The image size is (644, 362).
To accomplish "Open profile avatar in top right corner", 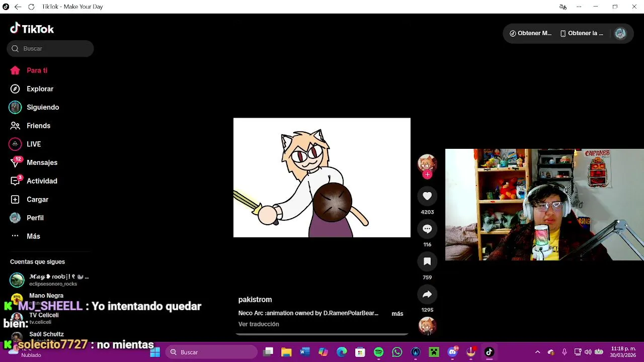I will (620, 33).
